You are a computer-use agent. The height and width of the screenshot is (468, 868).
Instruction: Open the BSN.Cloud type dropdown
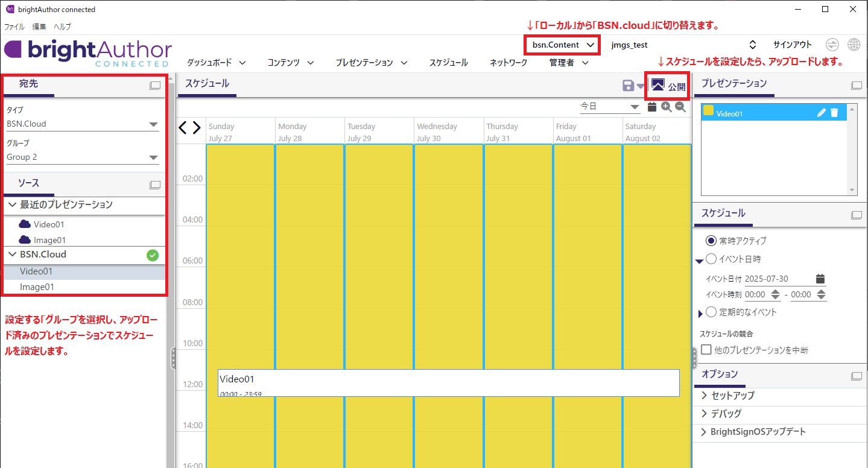(83, 124)
